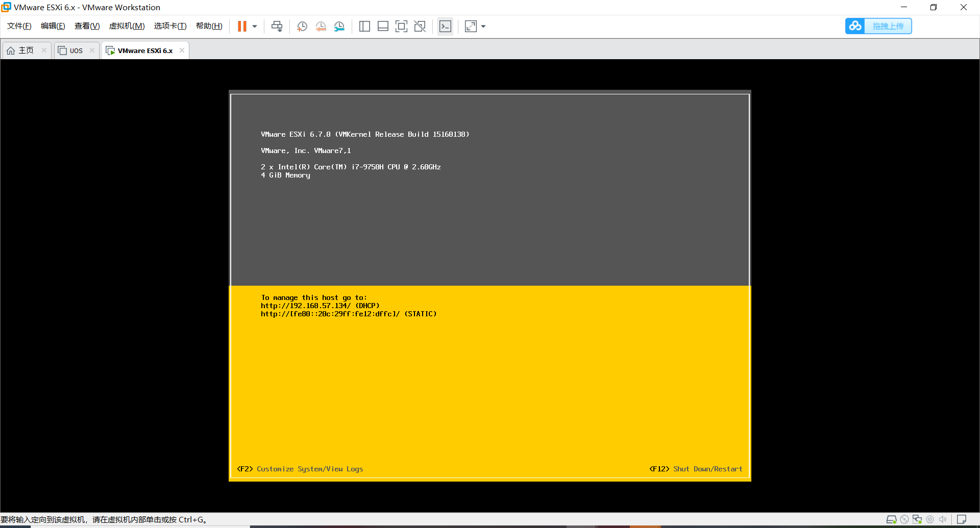Viewport: 980px width, 528px height.
Task: Restore down the VMware Workstation window
Action: (x=934, y=7)
